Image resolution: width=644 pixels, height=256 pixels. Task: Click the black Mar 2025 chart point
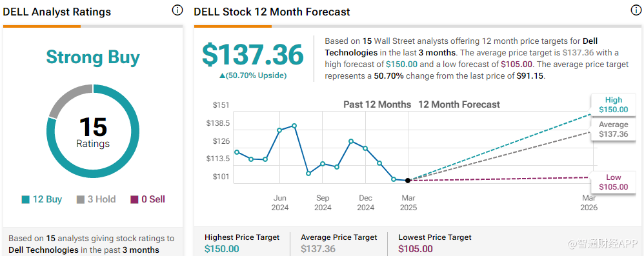pos(407,180)
